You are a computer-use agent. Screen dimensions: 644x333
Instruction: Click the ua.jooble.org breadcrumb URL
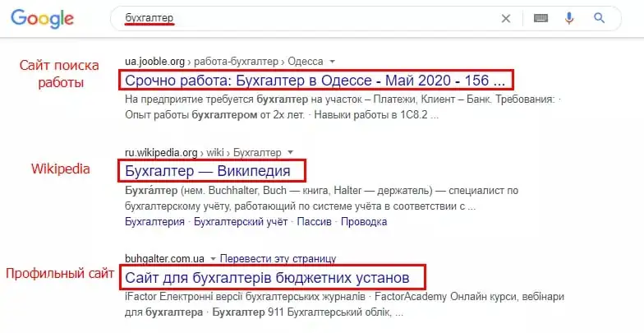(223, 62)
